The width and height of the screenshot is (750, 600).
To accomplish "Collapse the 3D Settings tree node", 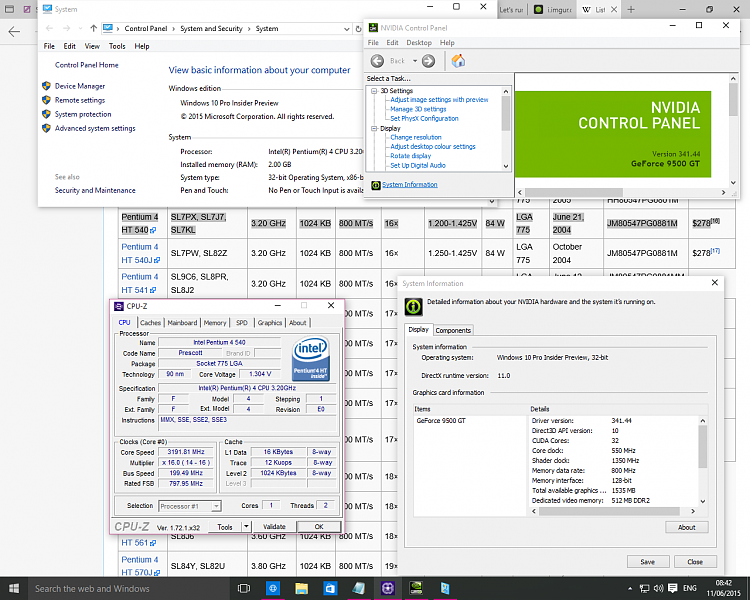I will pyautogui.click(x=374, y=91).
